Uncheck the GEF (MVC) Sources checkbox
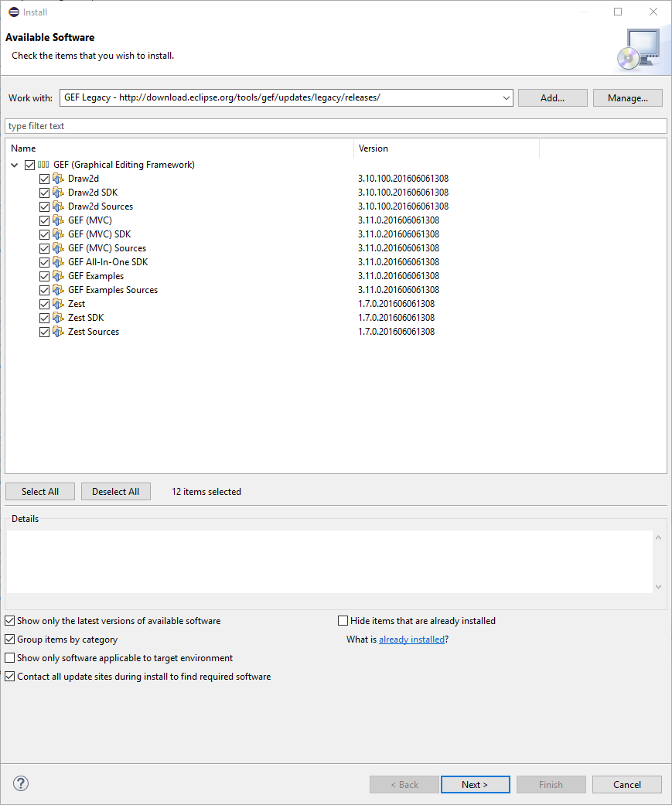This screenshot has width=672, height=805. point(45,248)
